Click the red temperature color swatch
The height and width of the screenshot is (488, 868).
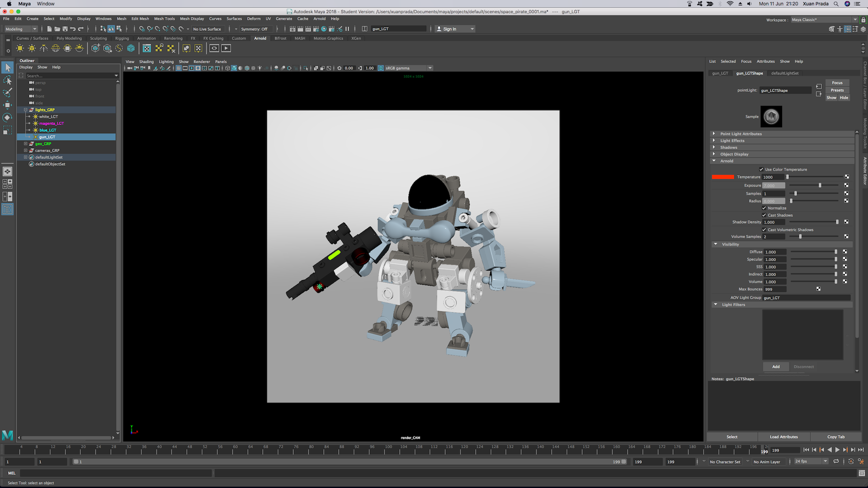[x=722, y=177]
